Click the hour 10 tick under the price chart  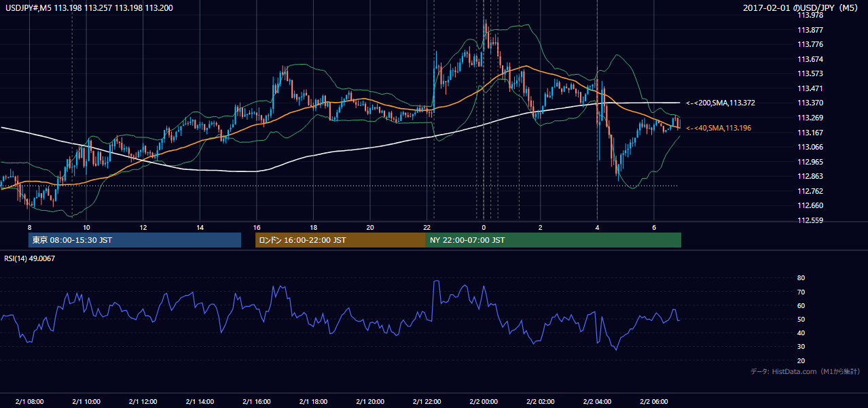tap(86, 227)
